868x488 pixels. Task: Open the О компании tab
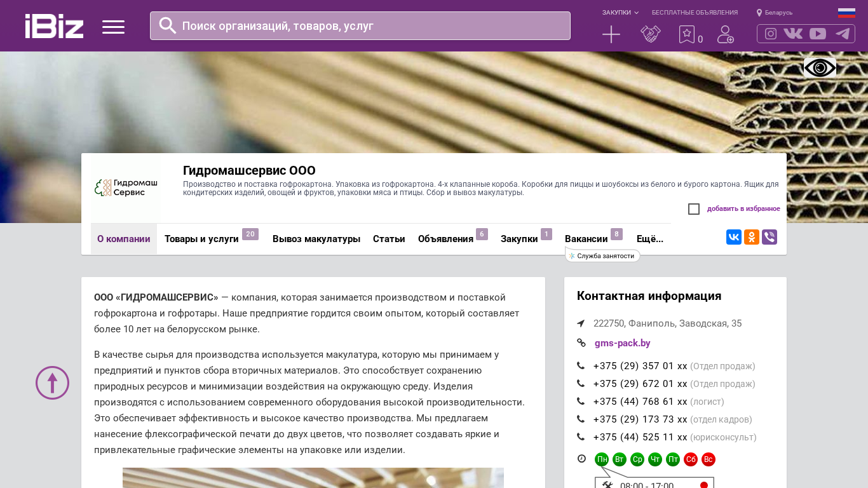coord(124,239)
